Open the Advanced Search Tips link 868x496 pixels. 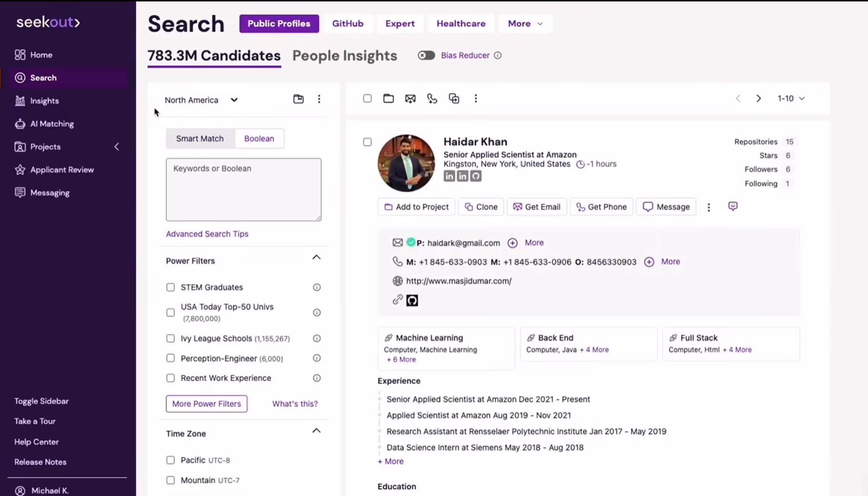(207, 234)
